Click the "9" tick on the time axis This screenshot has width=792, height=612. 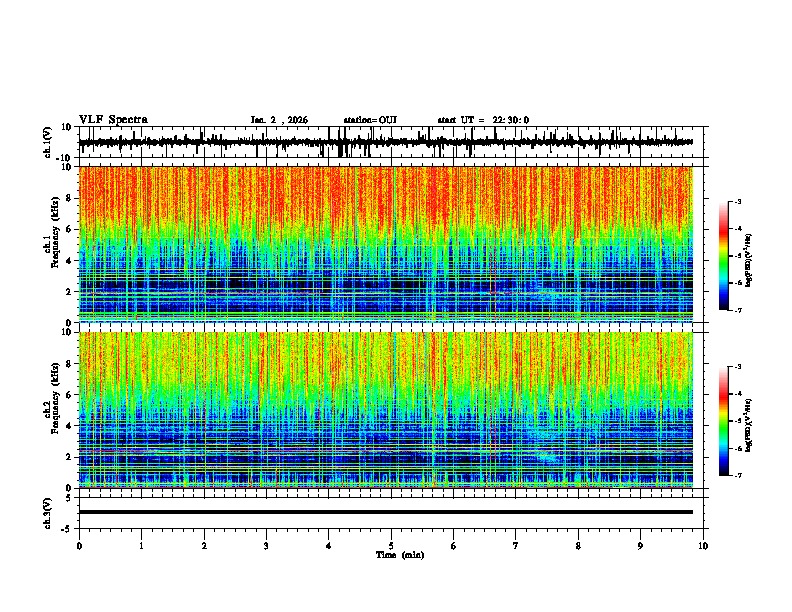pyautogui.click(x=640, y=546)
